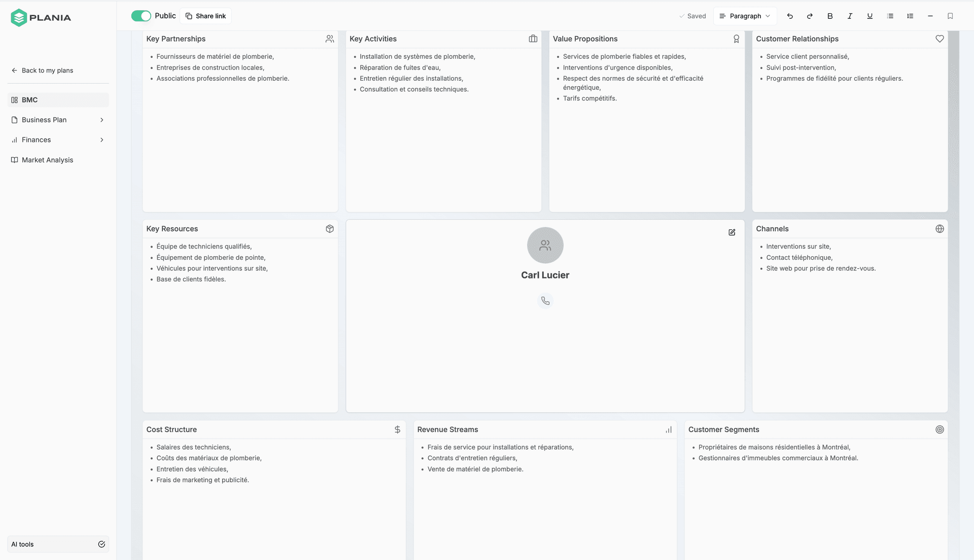
Task: Click the heart icon on Customer Relationships
Action: point(940,39)
